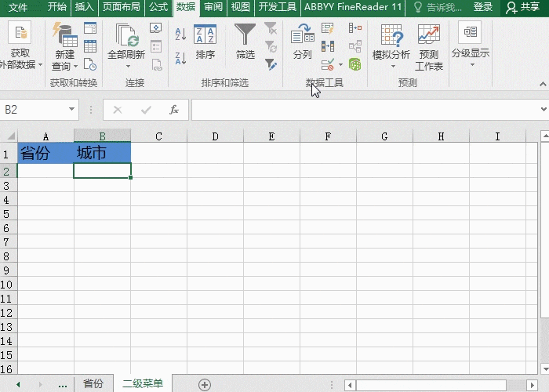Switch to the 省份 sheet tab

(93, 383)
